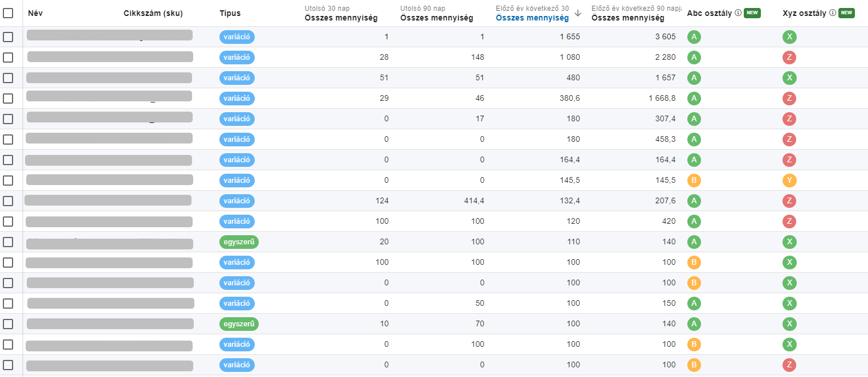This screenshot has width=868, height=377.
Task: Click the Név column header
Action: pos(35,13)
